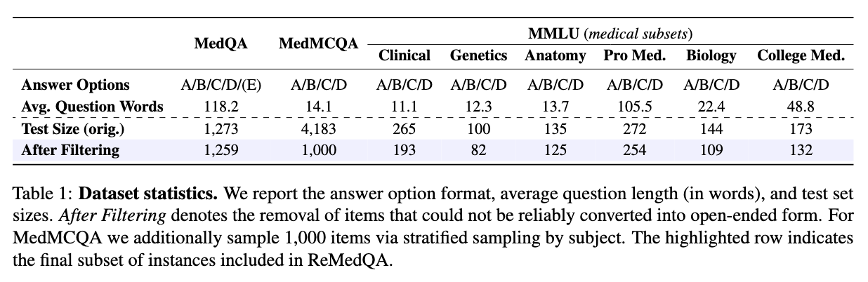
Task: Select the MMLU medical subsets heading
Action: tap(610, 33)
